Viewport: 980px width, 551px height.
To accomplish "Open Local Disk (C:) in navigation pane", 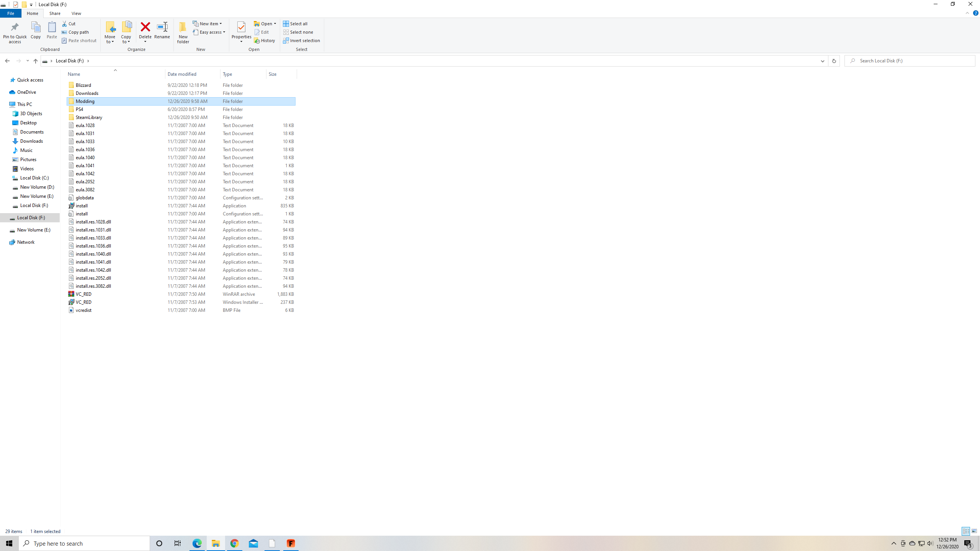I will pos(34,178).
